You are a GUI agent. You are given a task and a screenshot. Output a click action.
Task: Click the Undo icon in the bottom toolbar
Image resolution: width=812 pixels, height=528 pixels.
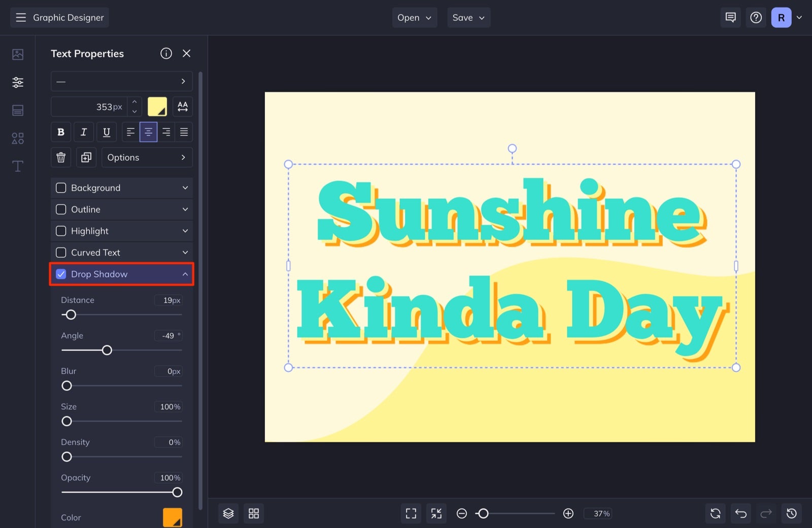tap(740, 513)
